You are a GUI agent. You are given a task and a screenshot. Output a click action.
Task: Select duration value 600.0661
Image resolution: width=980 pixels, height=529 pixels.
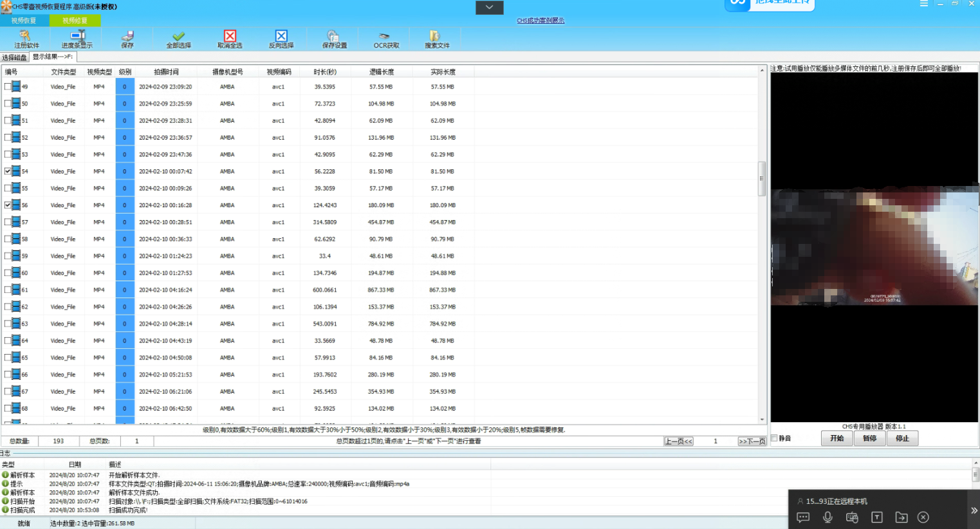(325, 290)
